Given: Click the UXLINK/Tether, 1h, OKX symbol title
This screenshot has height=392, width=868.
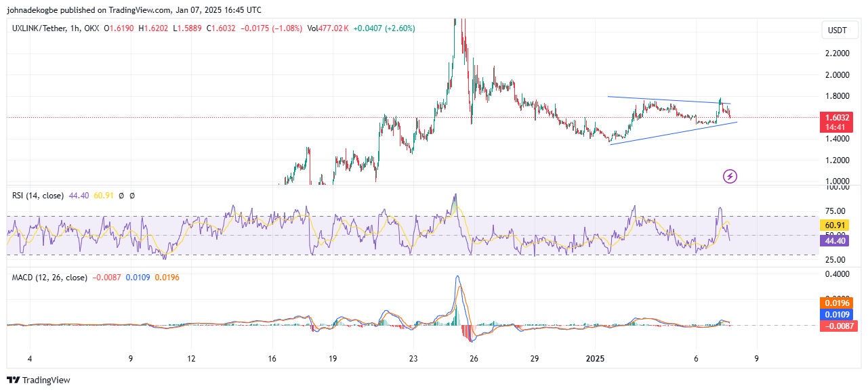Looking at the screenshot, I should [x=55, y=28].
